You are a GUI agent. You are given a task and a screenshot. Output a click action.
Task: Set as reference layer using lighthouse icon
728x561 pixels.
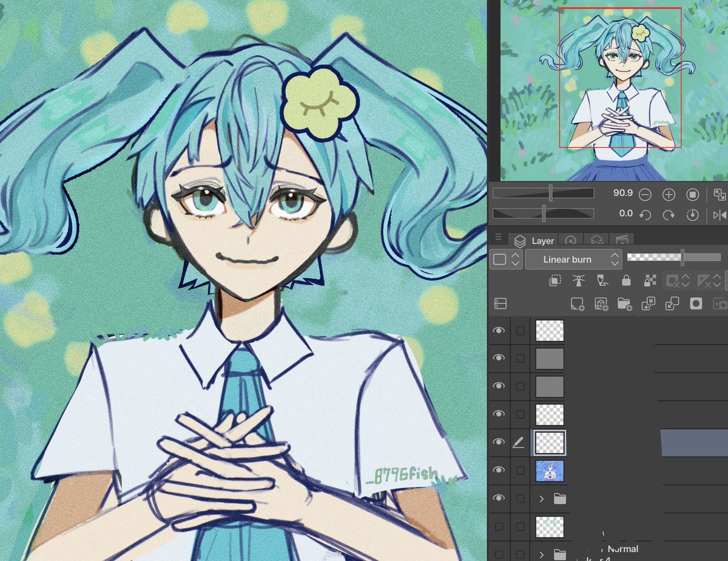pyautogui.click(x=578, y=280)
